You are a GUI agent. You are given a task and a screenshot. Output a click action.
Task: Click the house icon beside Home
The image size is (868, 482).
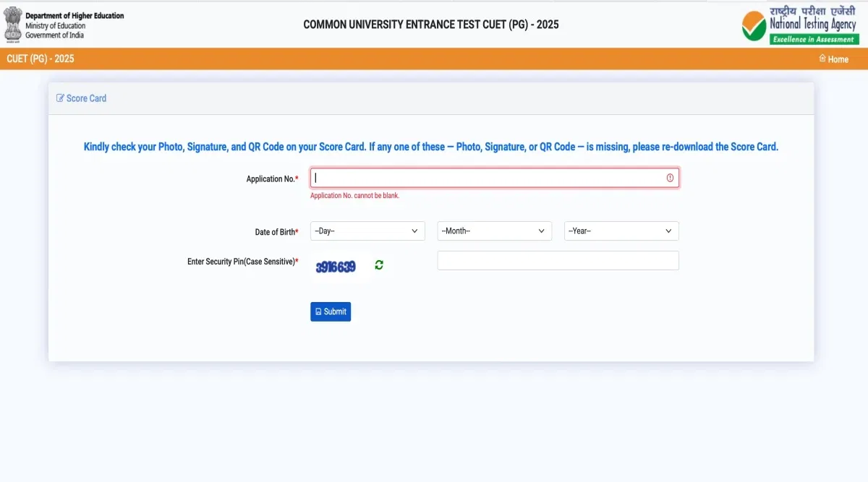pos(822,59)
